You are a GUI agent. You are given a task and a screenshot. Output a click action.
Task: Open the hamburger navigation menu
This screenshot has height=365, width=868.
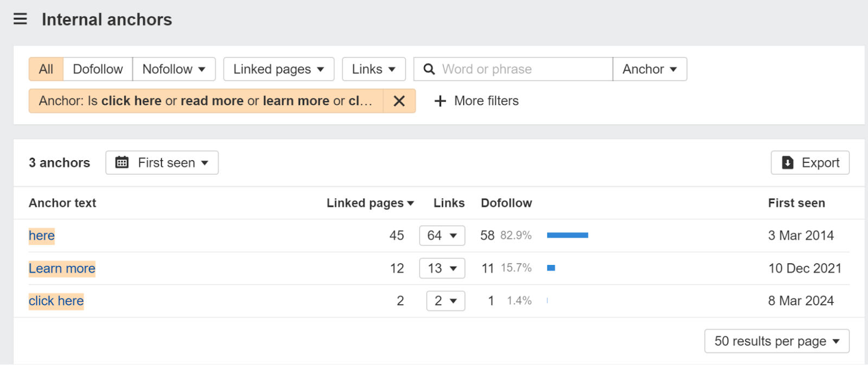click(20, 18)
